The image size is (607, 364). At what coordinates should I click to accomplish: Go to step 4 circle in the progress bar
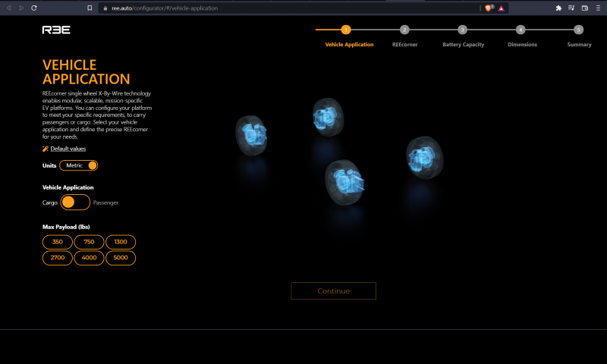(521, 30)
